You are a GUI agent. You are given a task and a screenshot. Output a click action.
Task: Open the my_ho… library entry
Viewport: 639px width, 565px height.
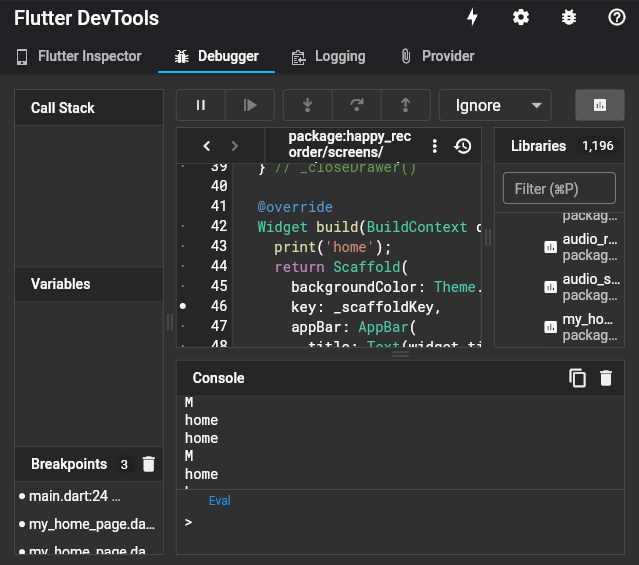coord(581,327)
